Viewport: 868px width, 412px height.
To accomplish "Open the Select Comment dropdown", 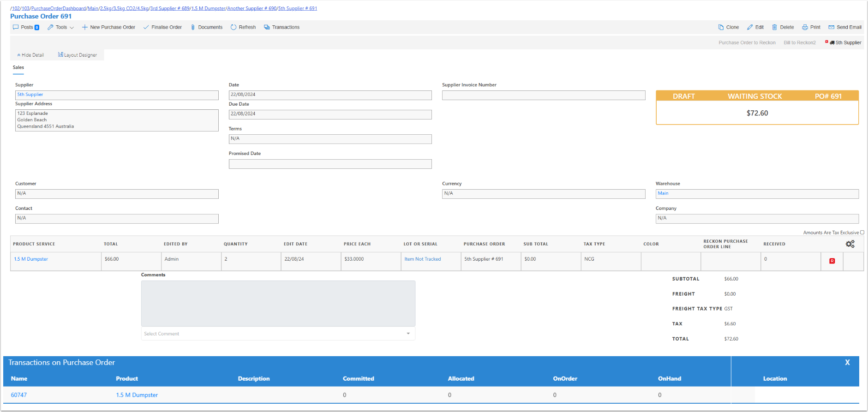I will pos(278,334).
